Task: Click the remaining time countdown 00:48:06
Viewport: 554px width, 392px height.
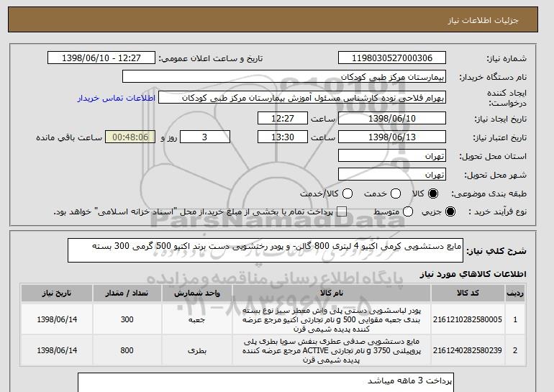Action: pos(130,137)
